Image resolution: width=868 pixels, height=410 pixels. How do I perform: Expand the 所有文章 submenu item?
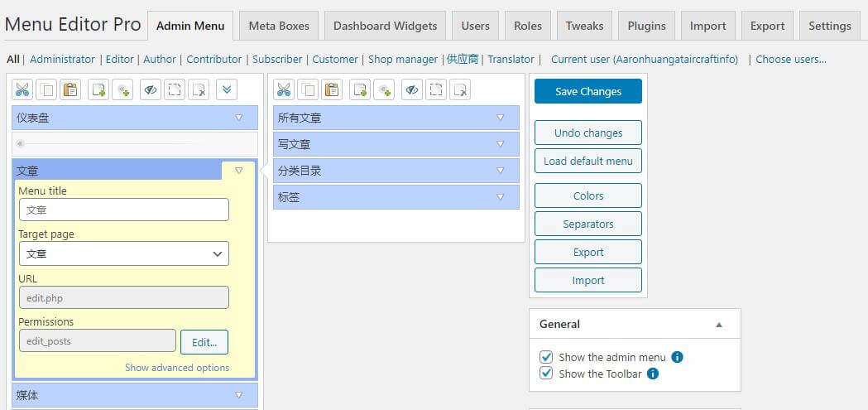tap(501, 118)
